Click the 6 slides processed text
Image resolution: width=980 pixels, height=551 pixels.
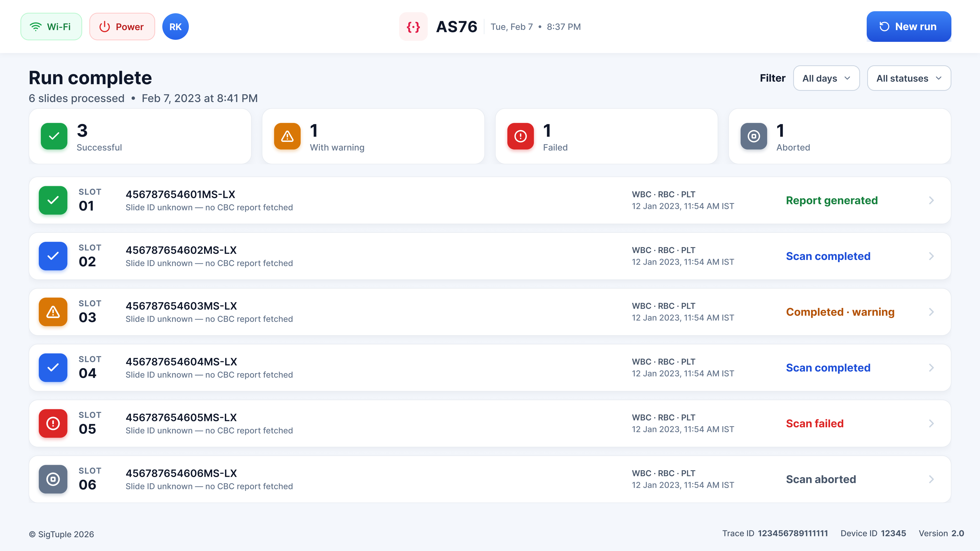[77, 98]
